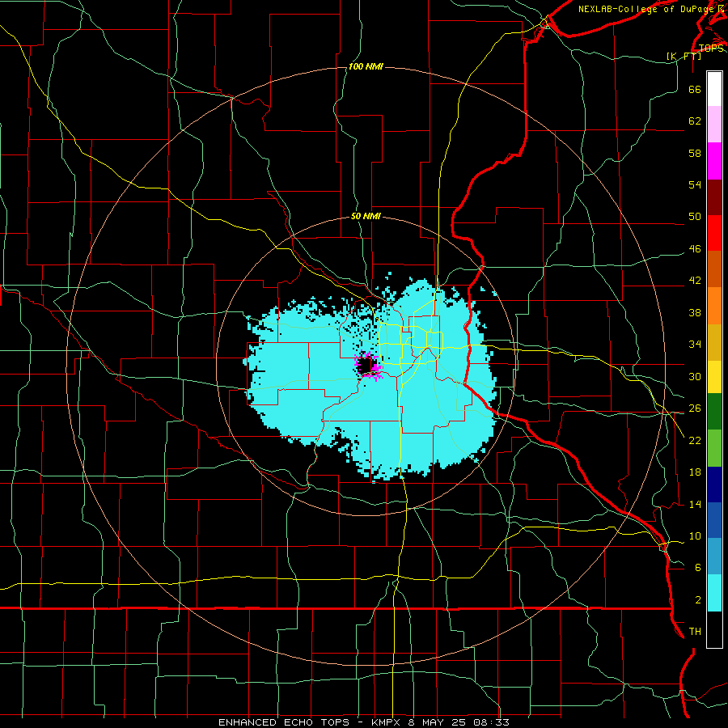The height and width of the screenshot is (728, 728).
Task: Choose the navy blue legend swatch
Action: (714, 485)
